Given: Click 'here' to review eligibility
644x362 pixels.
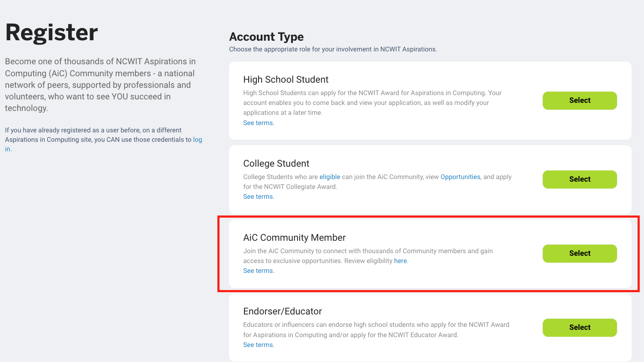Looking at the screenshot, I should (400, 261).
